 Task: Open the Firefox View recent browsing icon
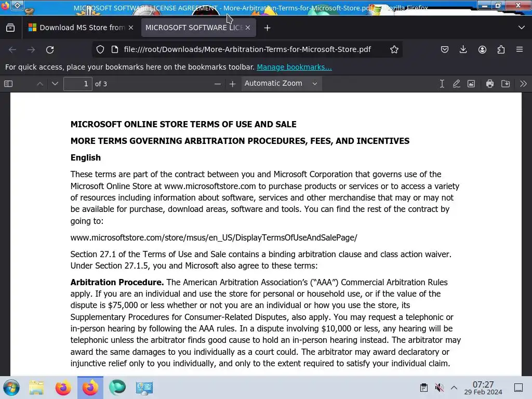point(10,28)
